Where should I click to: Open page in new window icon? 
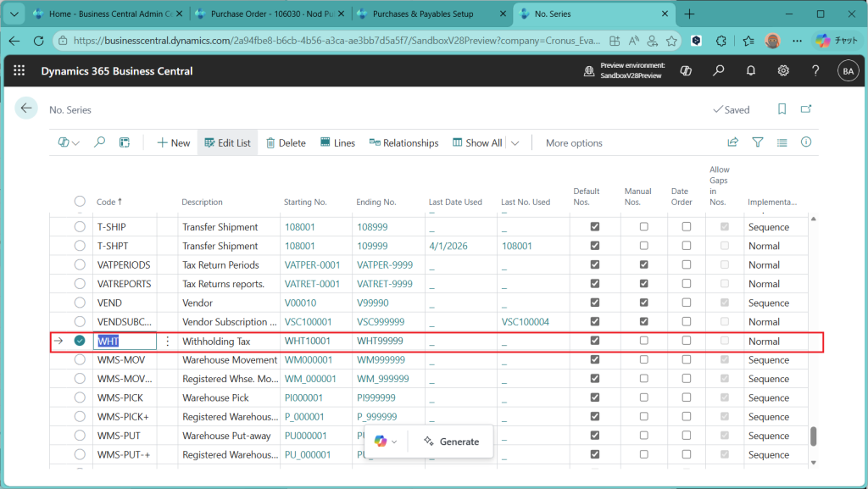(x=806, y=109)
